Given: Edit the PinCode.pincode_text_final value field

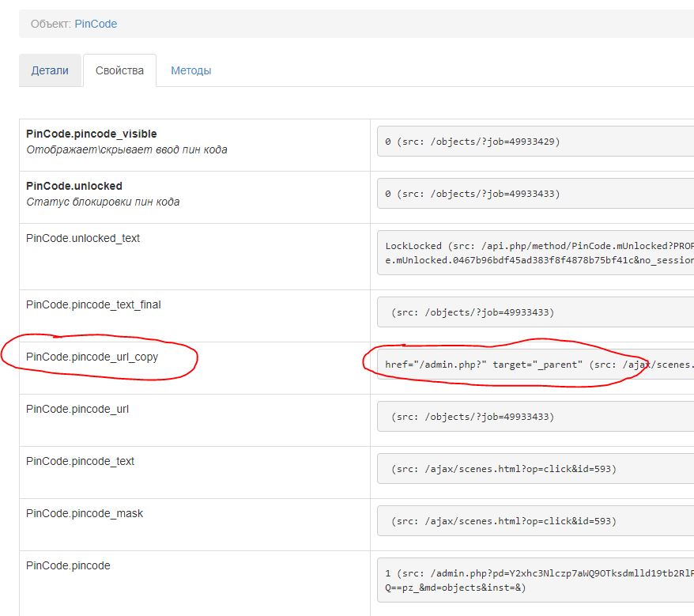Looking at the screenshot, I should [x=535, y=312].
